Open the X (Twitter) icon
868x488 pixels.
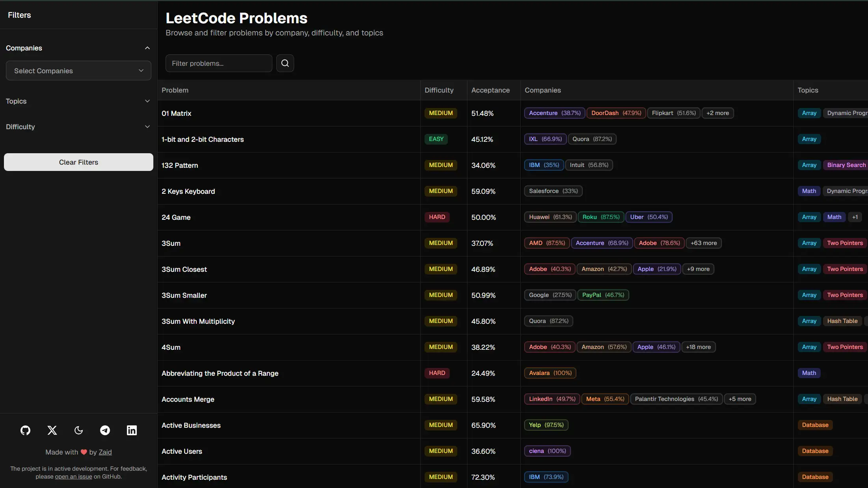coord(52,430)
